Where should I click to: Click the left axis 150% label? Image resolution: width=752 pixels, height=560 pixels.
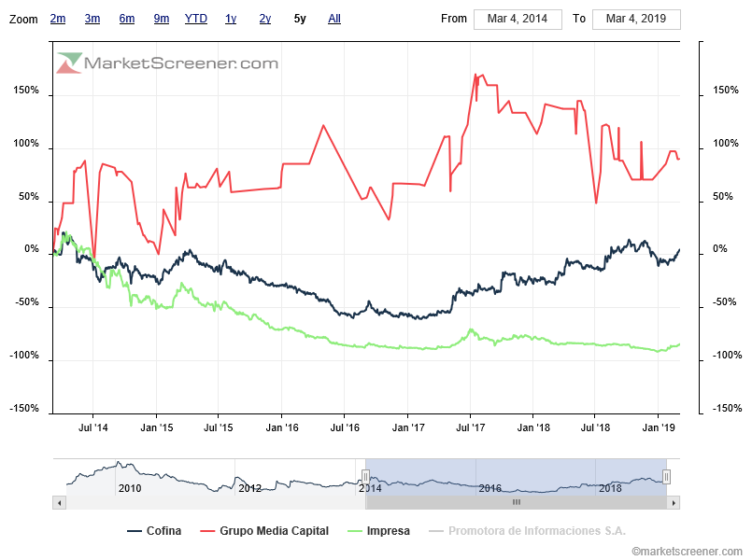coord(26,90)
